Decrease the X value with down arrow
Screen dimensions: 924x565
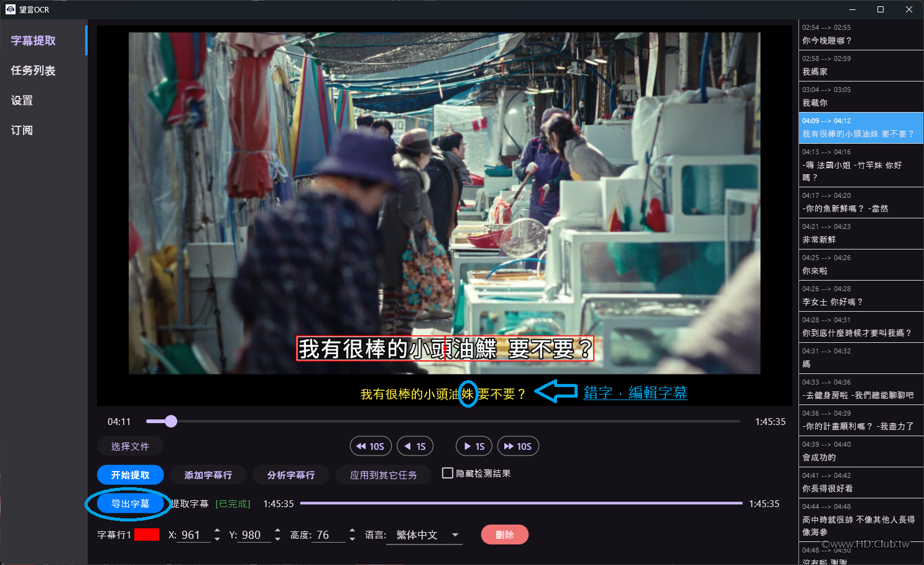pyautogui.click(x=217, y=539)
